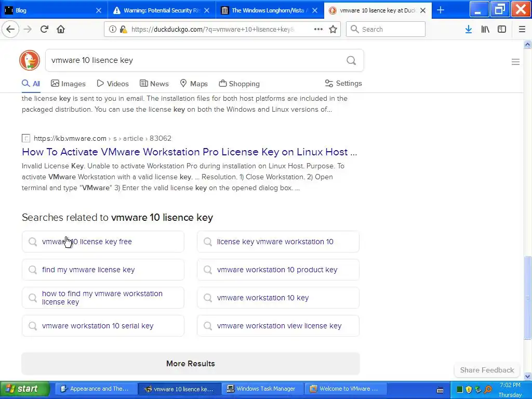Search vmware workstation 10 product key
Image resolution: width=532 pixels, height=399 pixels.
(x=278, y=270)
